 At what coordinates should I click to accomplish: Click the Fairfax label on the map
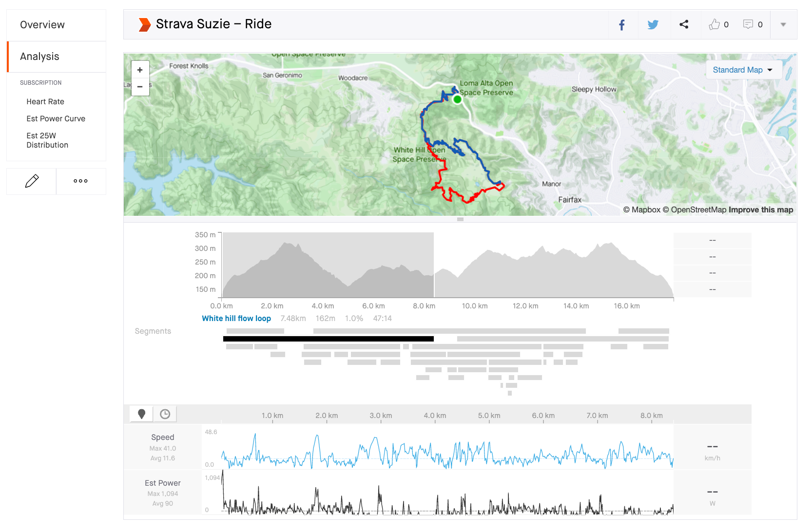[570, 200]
